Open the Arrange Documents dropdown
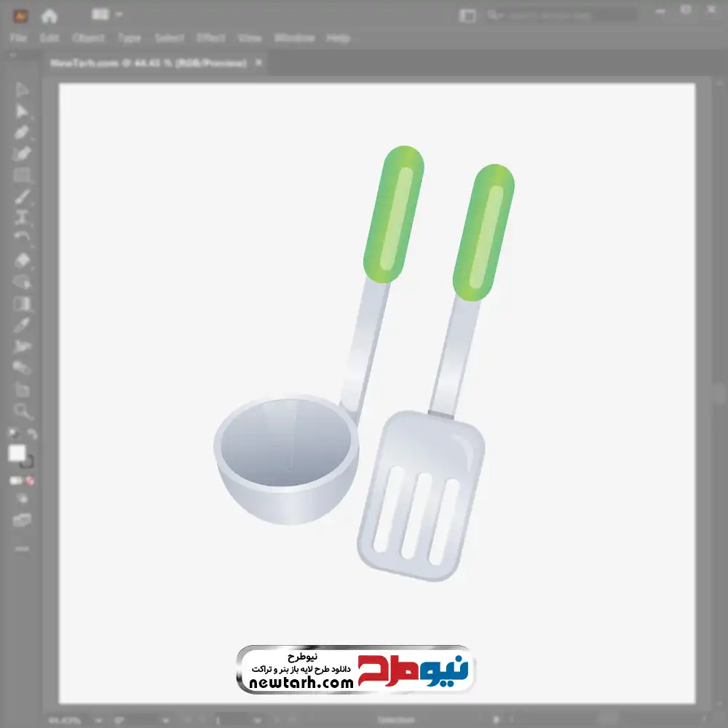The height and width of the screenshot is (728, 728). coord(107,15)
